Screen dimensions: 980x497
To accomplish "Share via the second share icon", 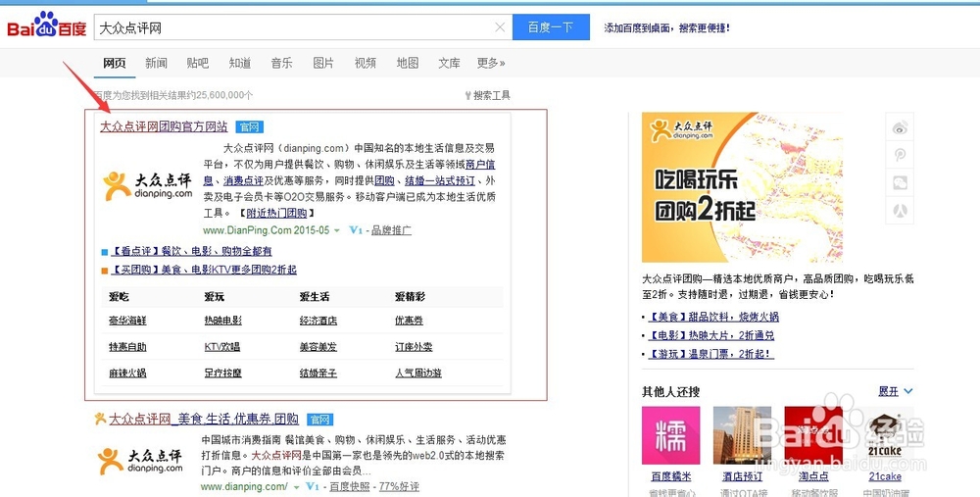I will (x=900, y=155).
